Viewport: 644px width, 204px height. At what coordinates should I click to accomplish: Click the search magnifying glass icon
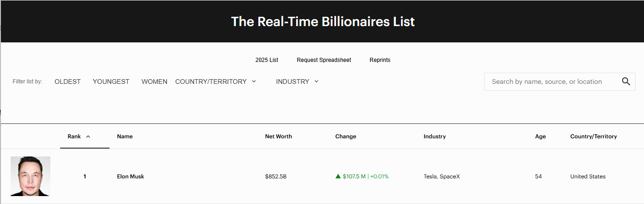click(x=626, y=82)
